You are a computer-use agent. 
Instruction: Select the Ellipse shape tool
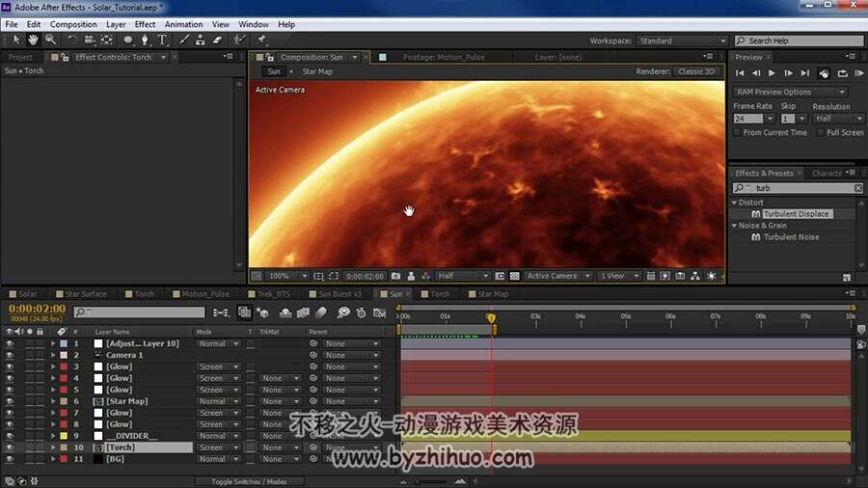coord(128,40)
